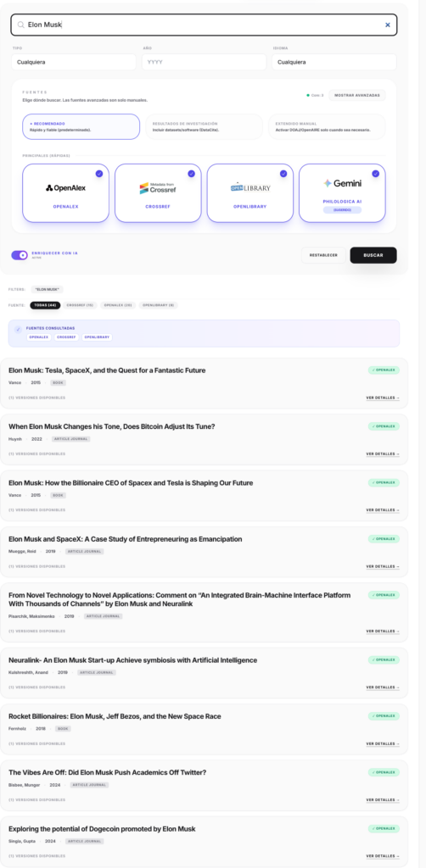Select the OpenLibrary (9) filter tab
Screen dimensions: 426x868
pyautogui.click(x=159, y=305)
